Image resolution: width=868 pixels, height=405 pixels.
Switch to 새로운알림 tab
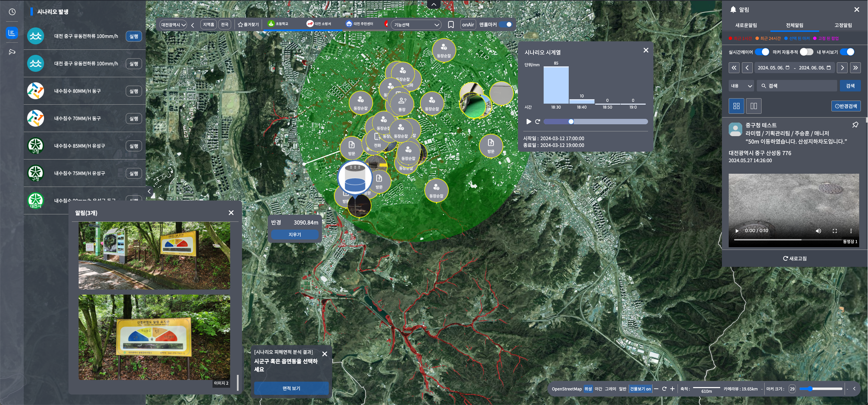click(746, 25)
